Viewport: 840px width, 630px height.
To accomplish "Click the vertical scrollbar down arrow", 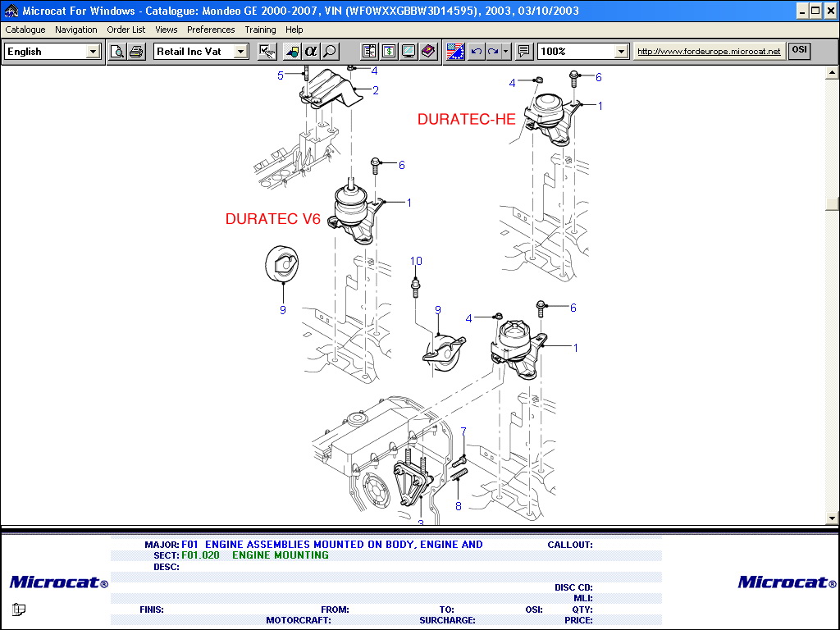I will pos(833,518).
